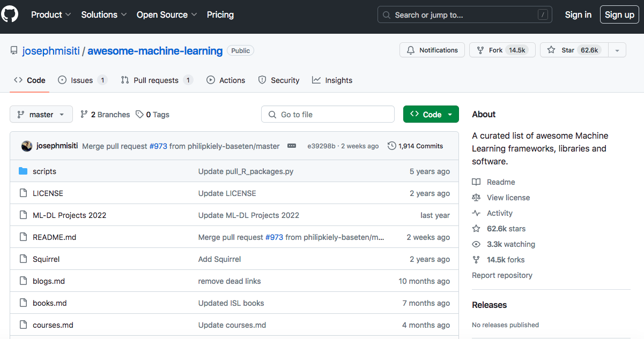Click the Readme book icon
Screen dimensions: 644x339
click(x=476, y=182)
